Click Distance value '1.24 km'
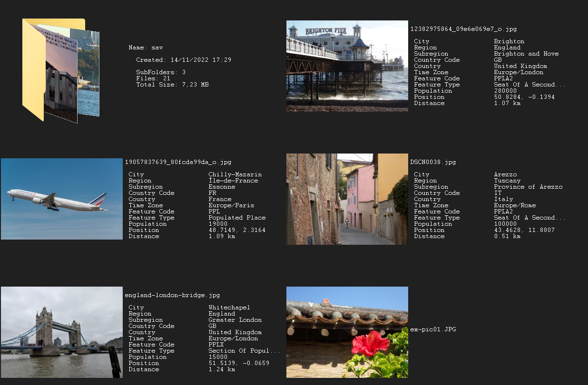The width and height of the screenshot is (588, 385). click(x=222, y=369)
